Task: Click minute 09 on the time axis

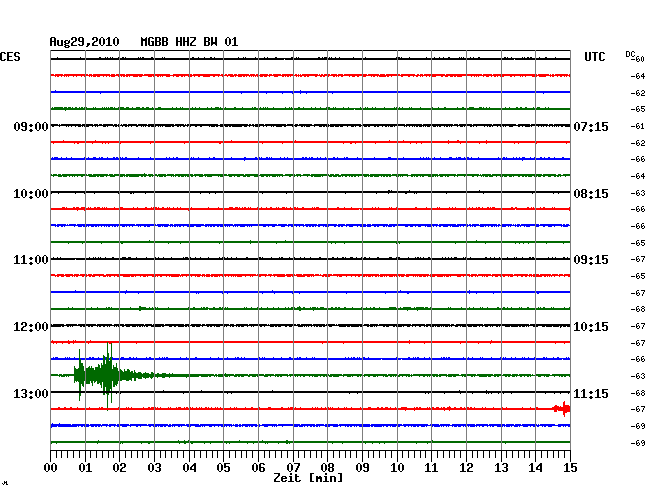Action: tap(362, 467)
